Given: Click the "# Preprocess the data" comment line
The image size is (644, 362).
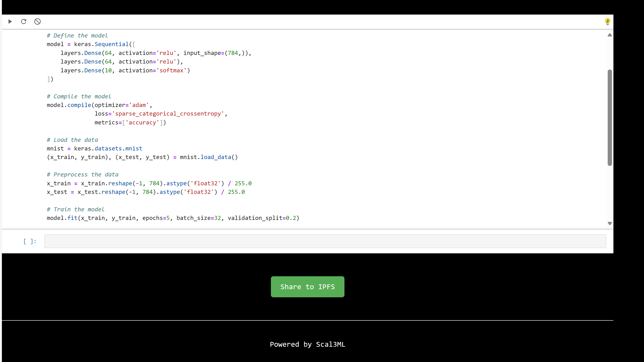Looking at the screenshot, I should pyautogui.click(x=82, y=175).
